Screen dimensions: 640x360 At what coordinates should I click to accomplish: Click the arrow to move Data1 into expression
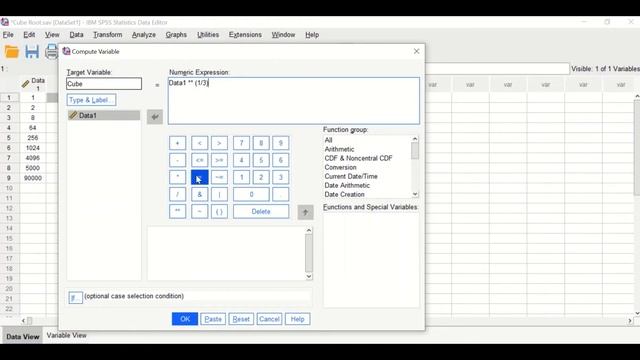point(155,117)
